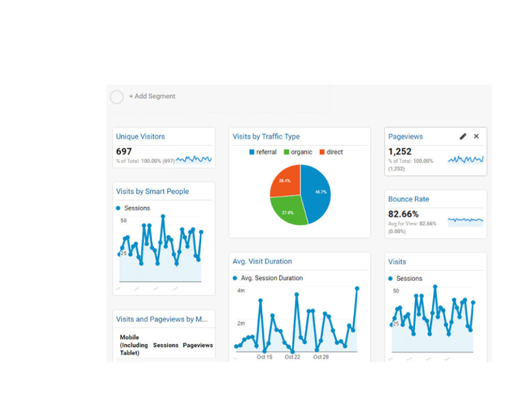
Task: Click the blue Sessions dot in Visits by Smart People
Action: (x=118, y=208)
